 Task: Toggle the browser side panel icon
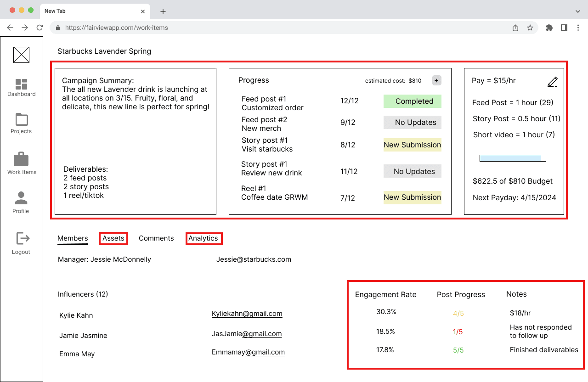564,28
